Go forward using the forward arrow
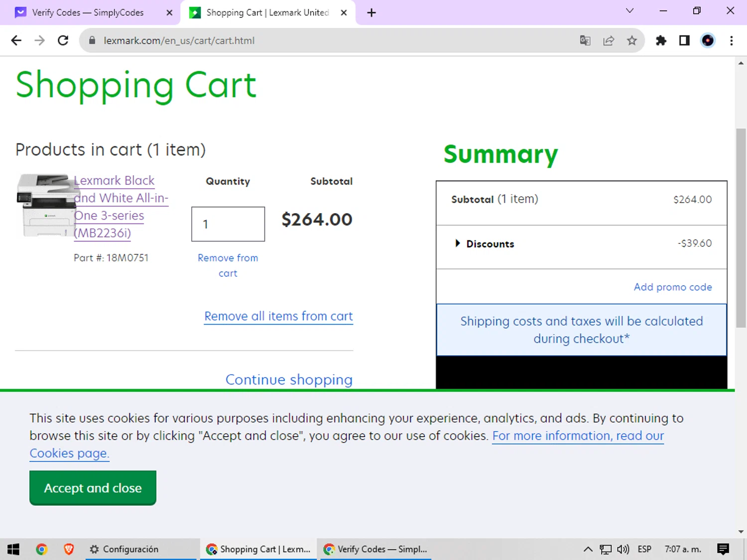 click(39, 40)
